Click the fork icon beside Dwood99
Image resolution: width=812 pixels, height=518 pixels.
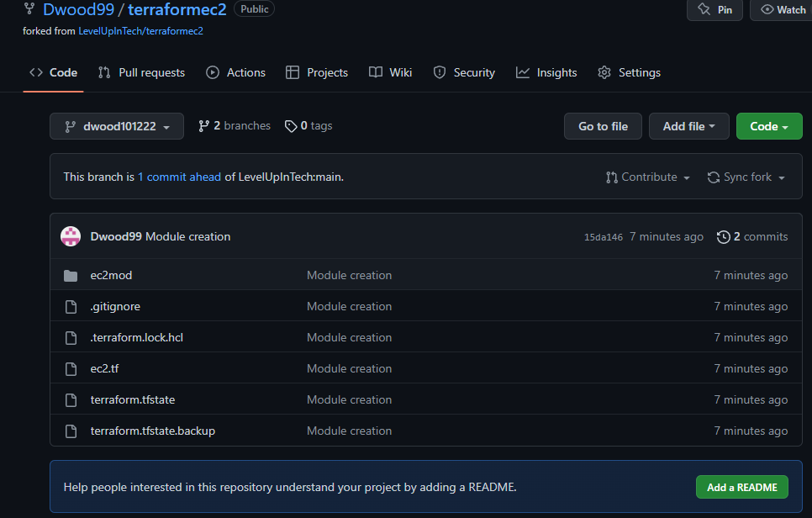click(29, 8)
